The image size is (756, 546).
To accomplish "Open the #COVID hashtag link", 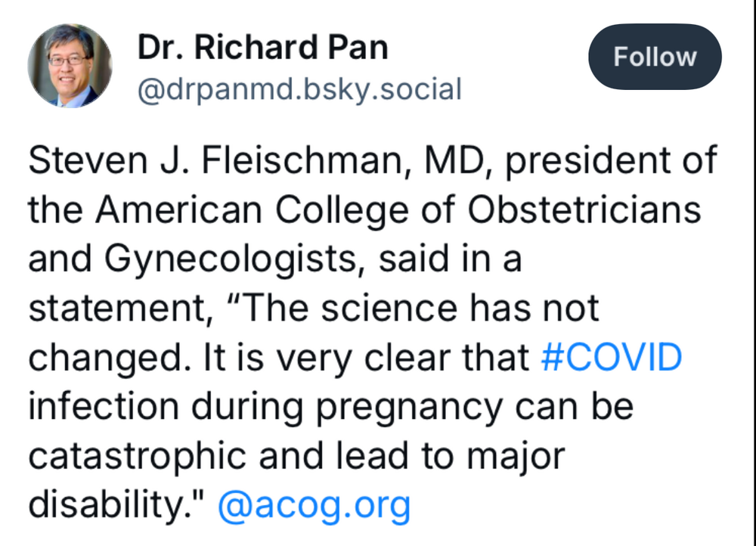I will [612, 358].
